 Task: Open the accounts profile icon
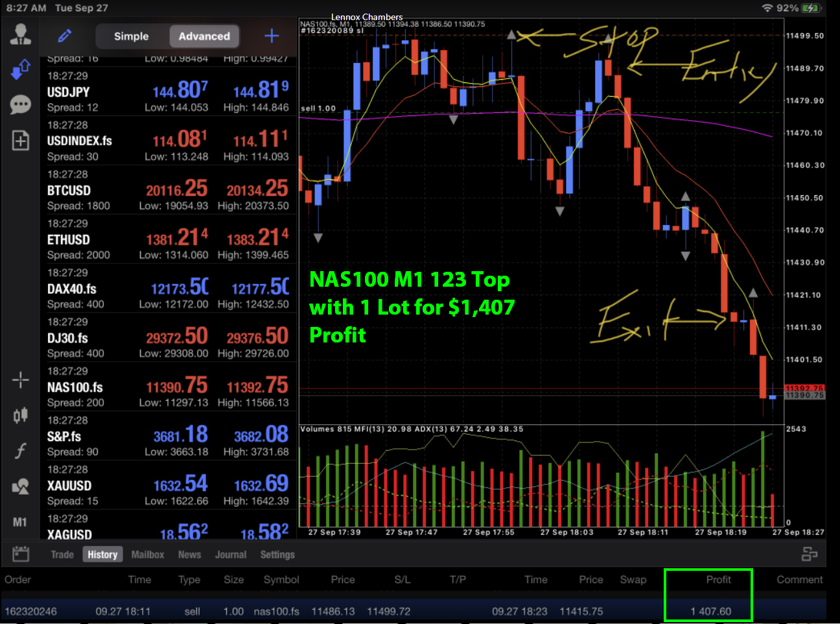[20, 34]
